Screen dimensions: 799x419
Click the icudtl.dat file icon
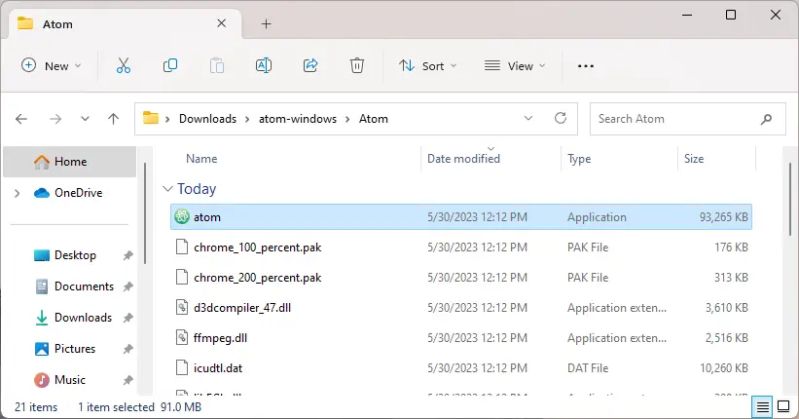(182, 368)
